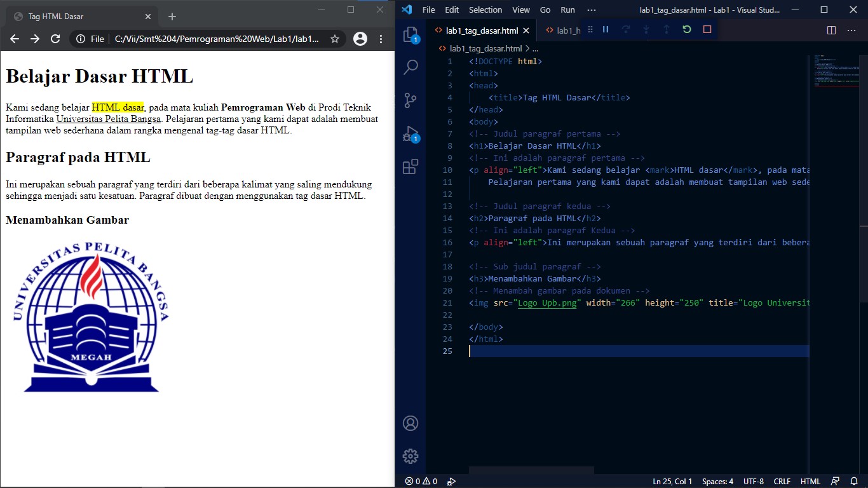Open the Extensions view
Image resolution: width=868 pixels, height=488 pixels.
coord(410,166)
